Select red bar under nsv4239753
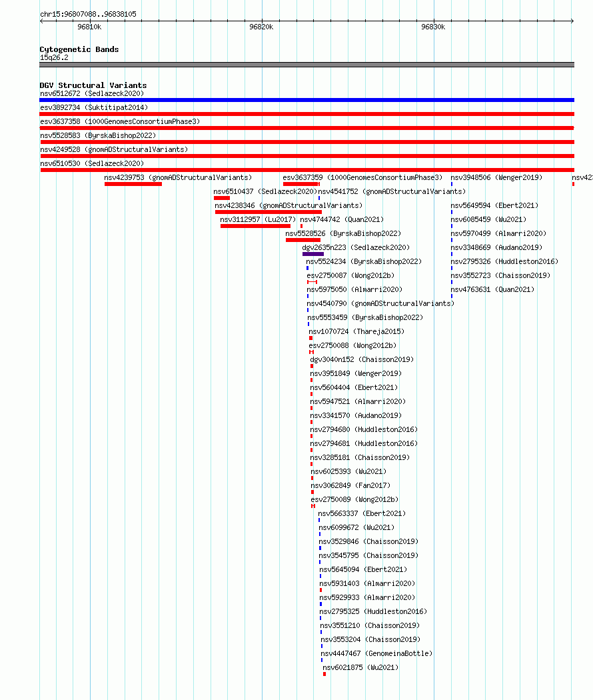Screen dimensions: 593x700 click(x=133, y=184)
